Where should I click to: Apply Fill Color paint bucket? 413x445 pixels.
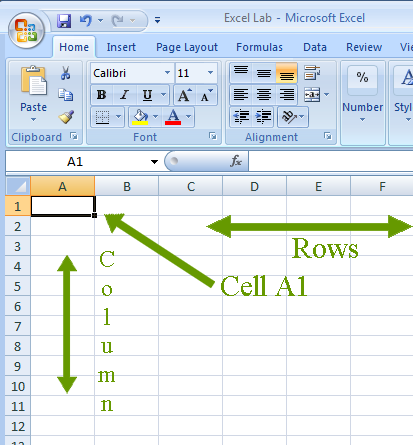pos(140,117)
